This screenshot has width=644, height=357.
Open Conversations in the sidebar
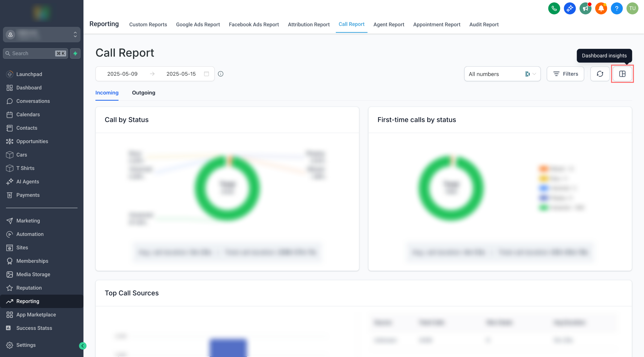point(33,101)
